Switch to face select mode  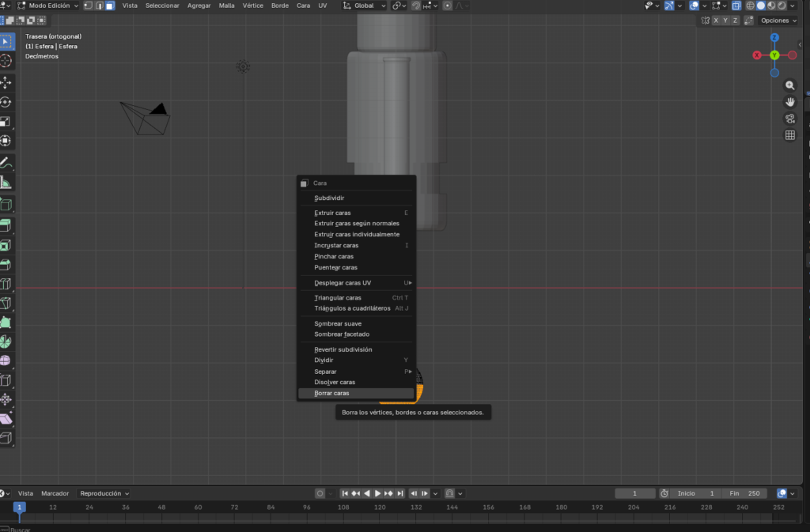(x=110, y=6)
